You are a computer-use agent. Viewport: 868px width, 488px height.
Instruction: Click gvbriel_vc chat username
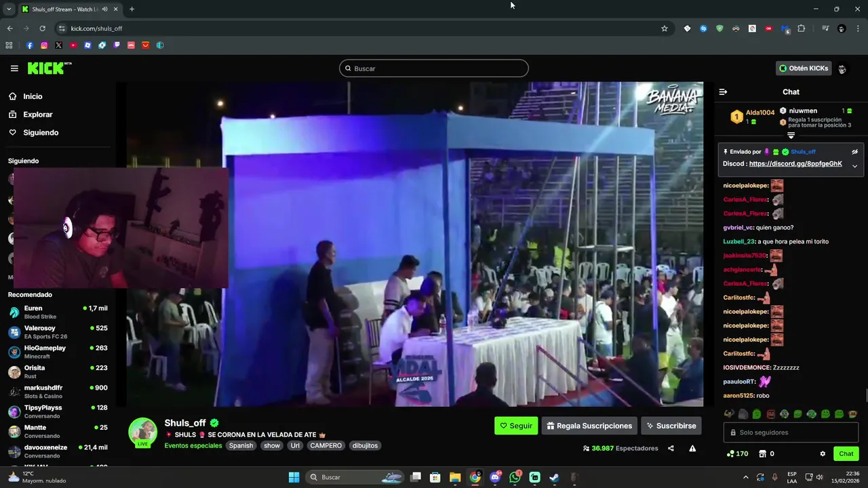tap(738, 228)
